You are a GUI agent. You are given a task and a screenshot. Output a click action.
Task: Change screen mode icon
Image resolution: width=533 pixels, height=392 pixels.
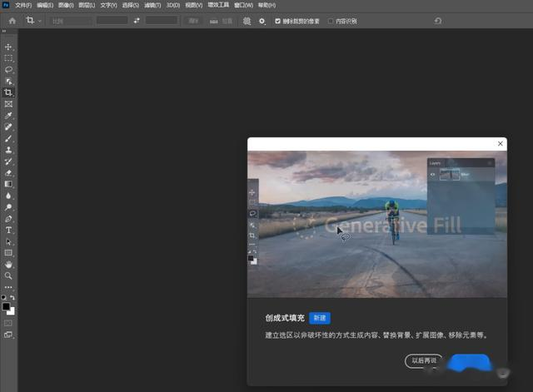8,335
